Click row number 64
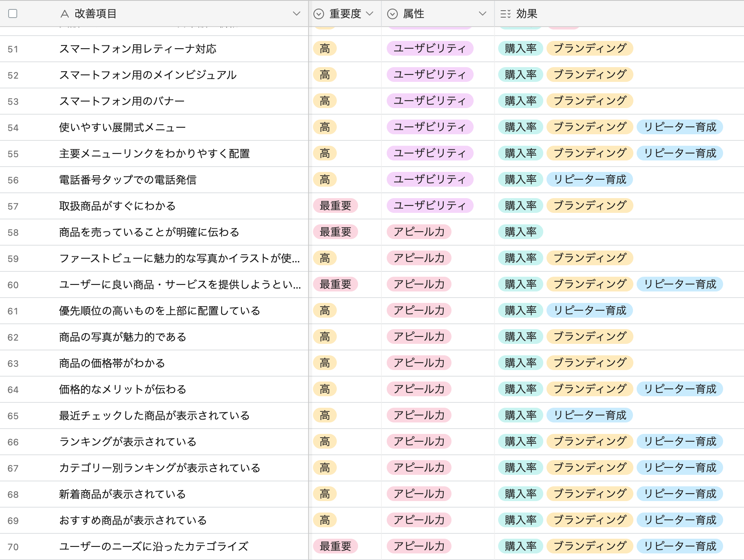The width and height of the screenshot is (744, 560). pyautogui.click(x=13, y=390)
